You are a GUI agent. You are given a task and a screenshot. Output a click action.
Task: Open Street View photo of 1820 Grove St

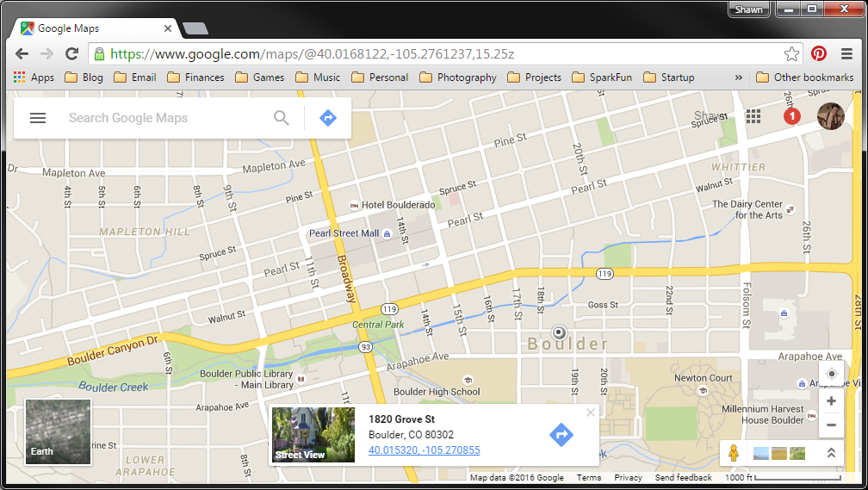[313, 435]
